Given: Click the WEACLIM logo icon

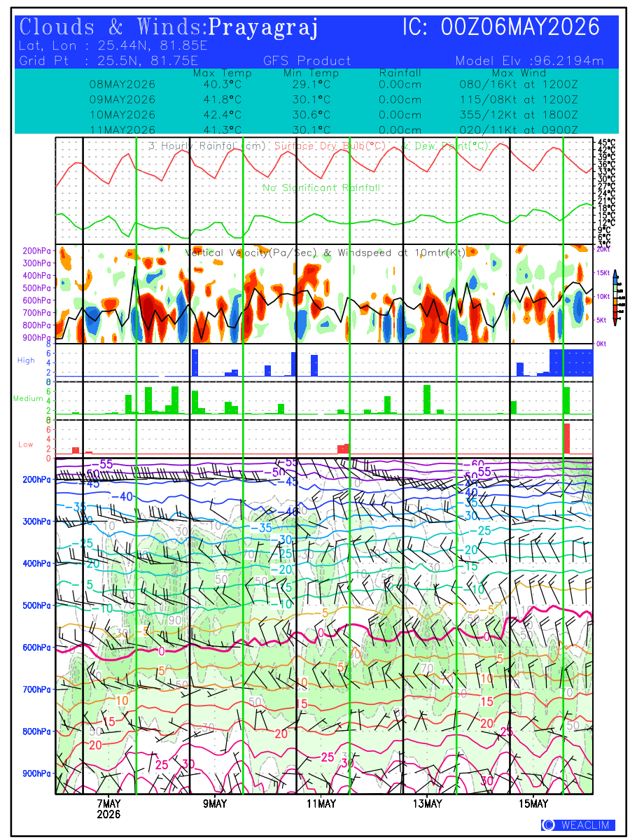Looking at the screenshot, I should click(549, 825).
